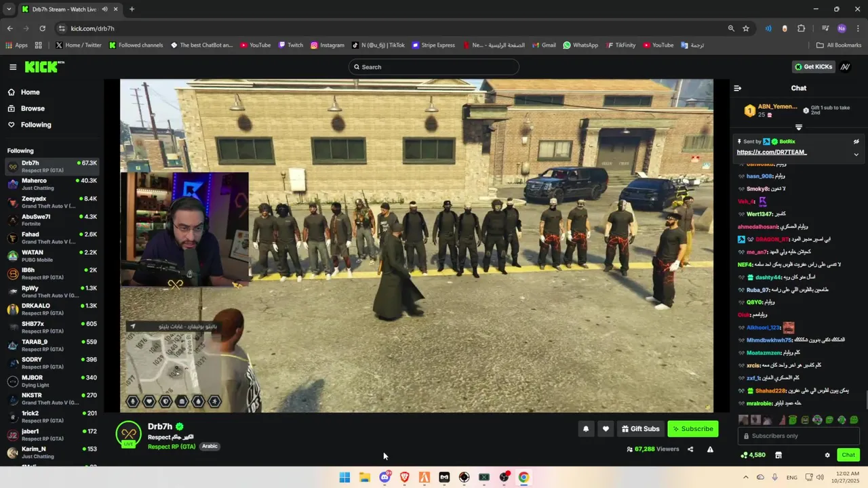Viewport: 868px width, 488px height.
Task: Open Chrome three-dot menu
Action: pyautogui.click(x=859, y=28)
